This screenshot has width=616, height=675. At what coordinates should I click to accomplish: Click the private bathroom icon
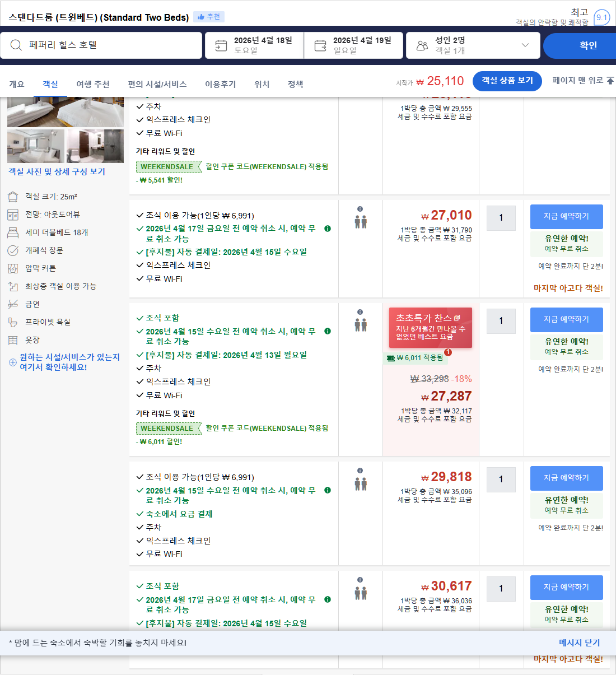13,322
